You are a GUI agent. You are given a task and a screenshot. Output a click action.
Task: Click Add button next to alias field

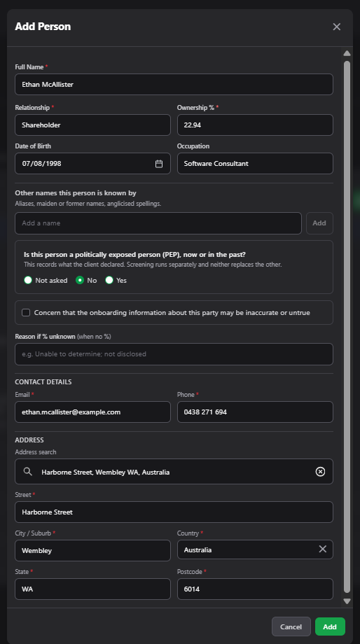[319, 223]
